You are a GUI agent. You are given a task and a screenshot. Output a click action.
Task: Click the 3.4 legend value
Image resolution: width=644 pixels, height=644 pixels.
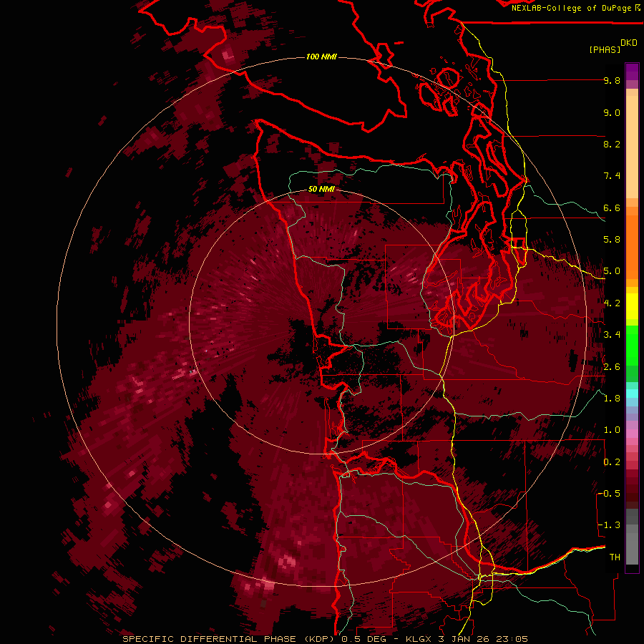(x=612, y=335)
